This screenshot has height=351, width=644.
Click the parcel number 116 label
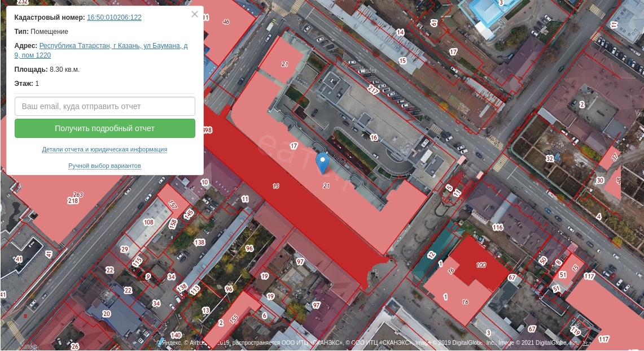coord(497,228)
